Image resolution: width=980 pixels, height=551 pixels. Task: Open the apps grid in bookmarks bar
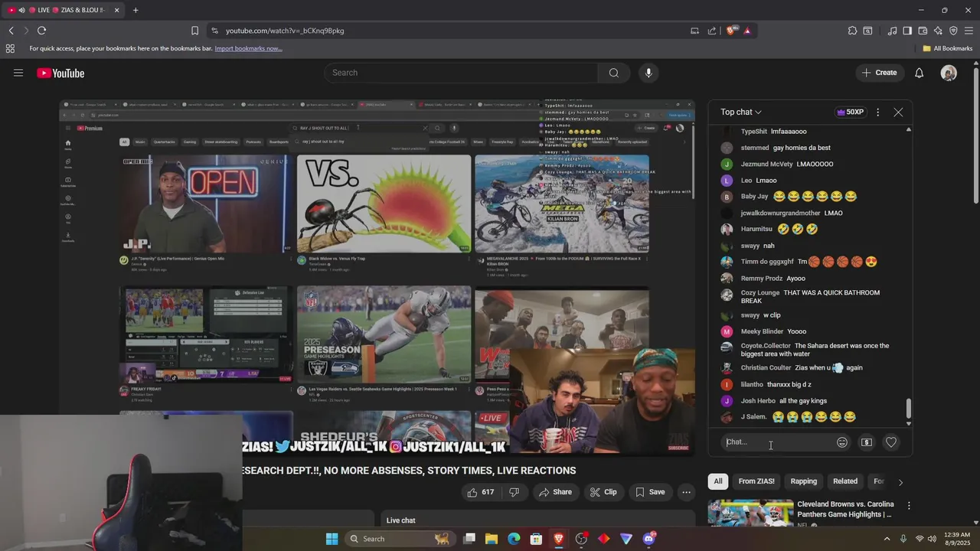point(10,48)
